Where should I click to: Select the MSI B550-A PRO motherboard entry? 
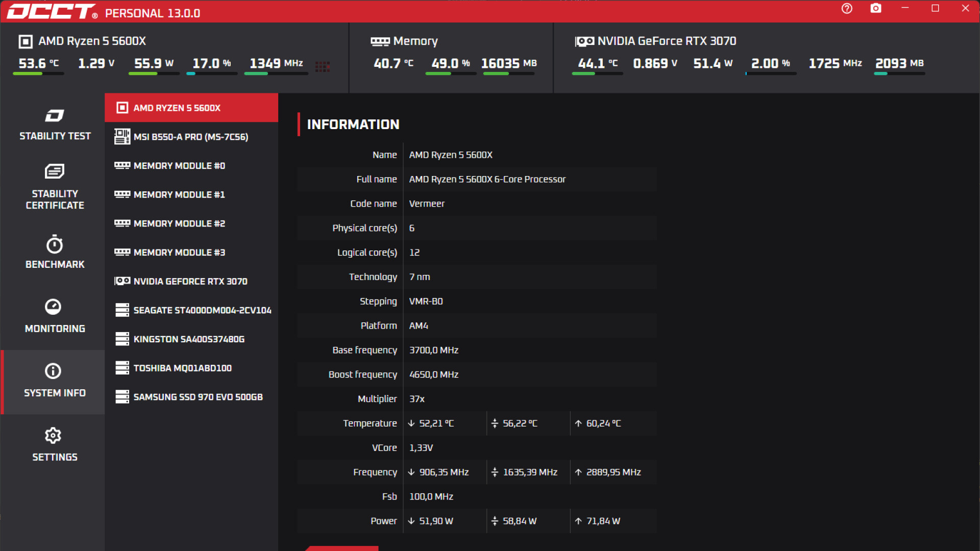(x=191, y=137)
